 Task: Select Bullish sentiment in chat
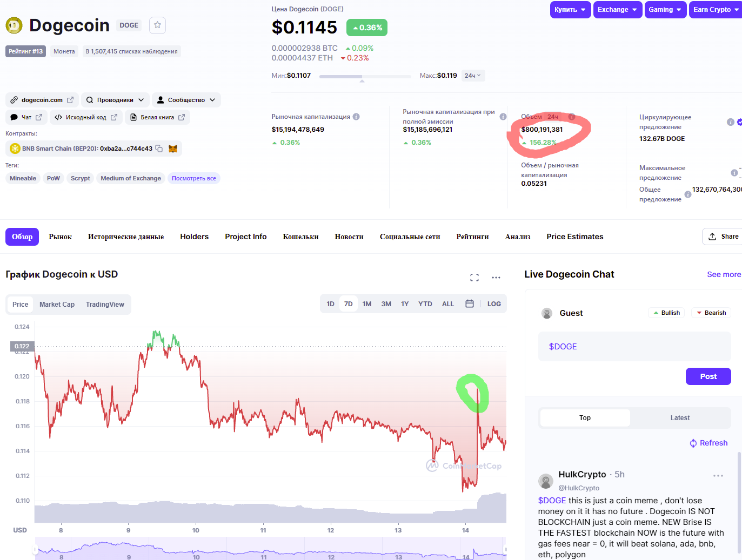[x=666, y=313]
